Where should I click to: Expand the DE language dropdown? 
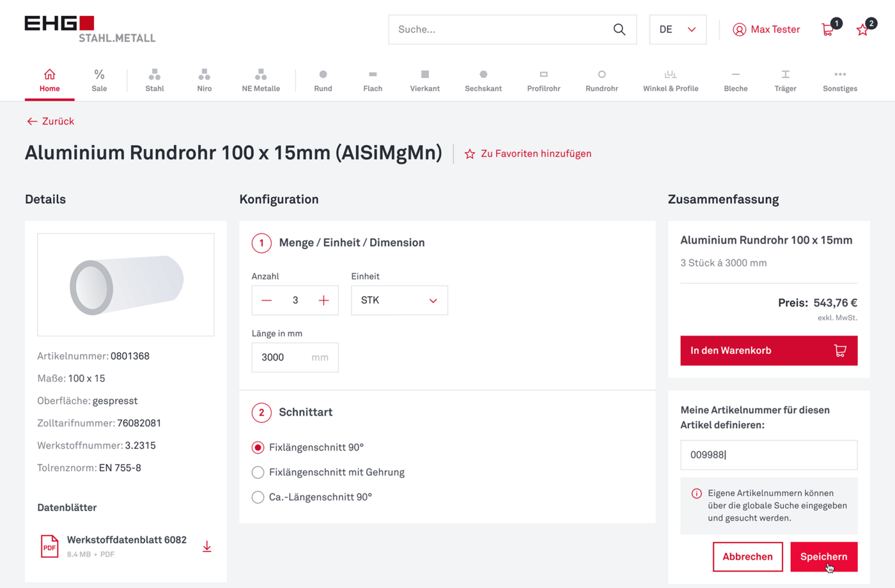[677, 29]
